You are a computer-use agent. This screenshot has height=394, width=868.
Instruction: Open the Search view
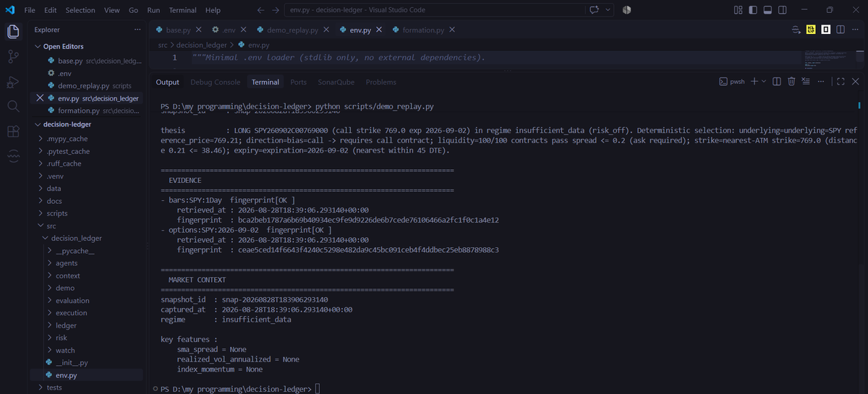pyautogui.click(x=13, y=106)
